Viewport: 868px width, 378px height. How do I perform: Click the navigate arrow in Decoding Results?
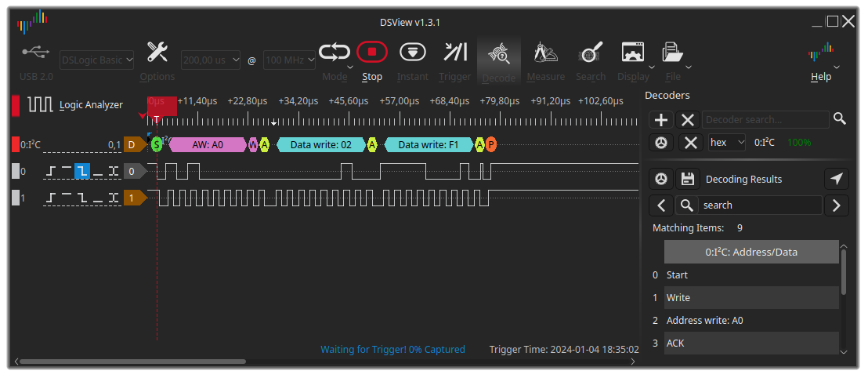[x=837, y=179]
